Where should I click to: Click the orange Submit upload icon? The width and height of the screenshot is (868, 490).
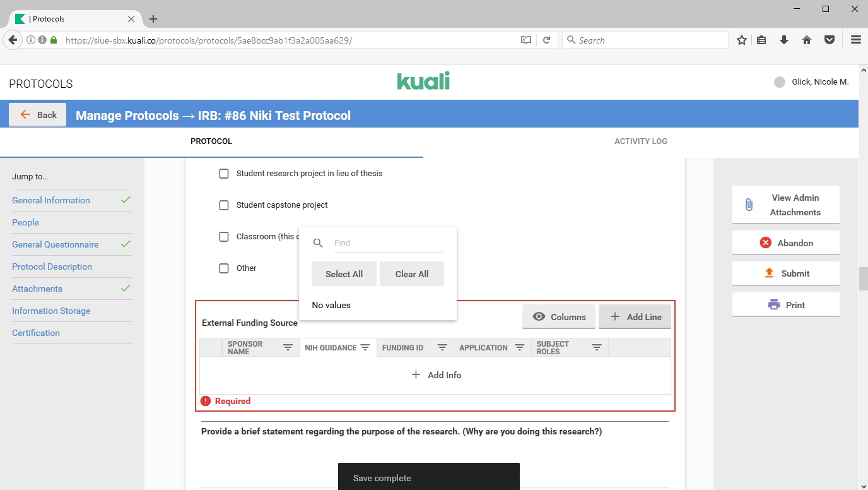[x=769, y=273]
